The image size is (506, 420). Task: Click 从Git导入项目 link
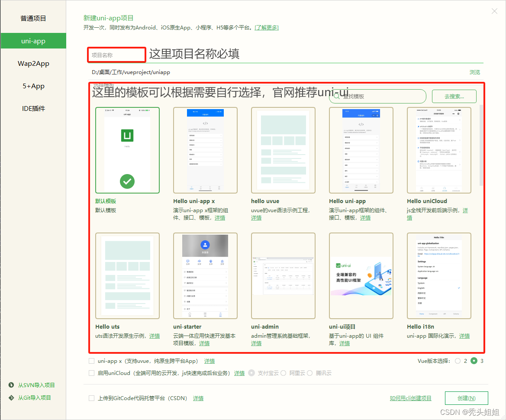[34, 397]
